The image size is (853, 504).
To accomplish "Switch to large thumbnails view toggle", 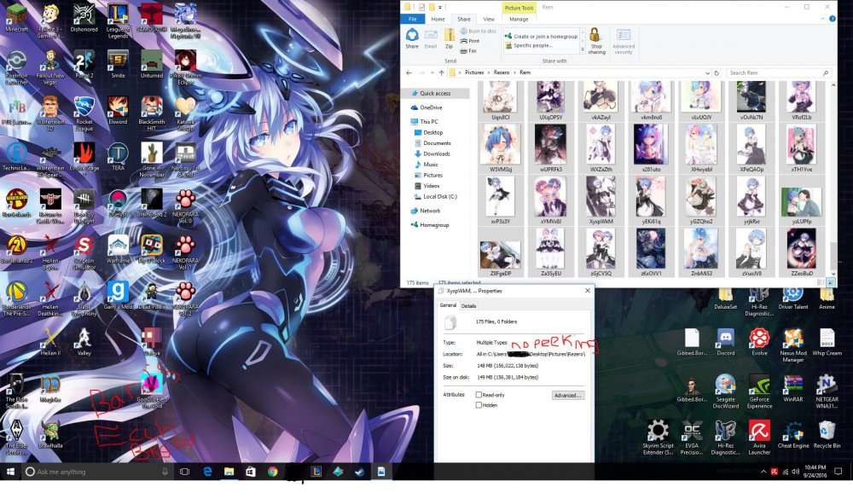I will (831, 282).
